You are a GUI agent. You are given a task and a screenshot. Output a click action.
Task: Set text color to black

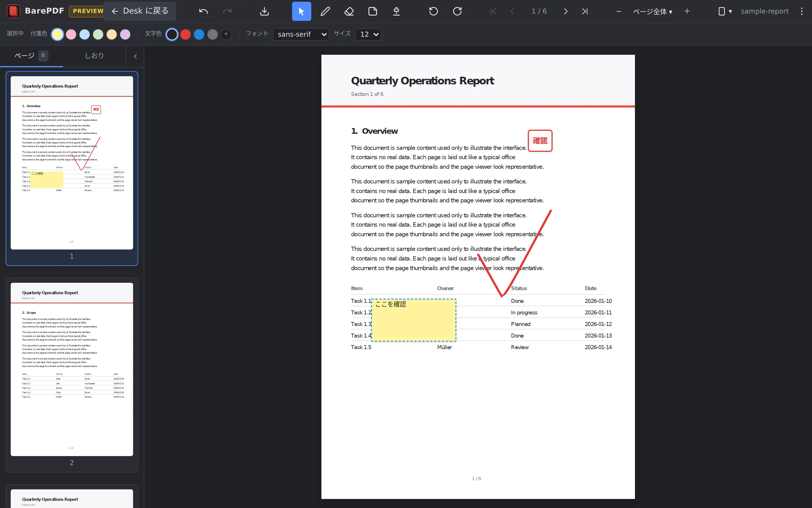pyautogui.click(x=172, y=34)
